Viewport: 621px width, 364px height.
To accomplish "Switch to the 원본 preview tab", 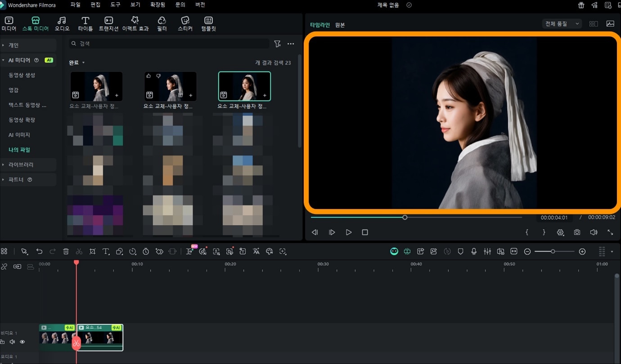I will coord(340,25).
